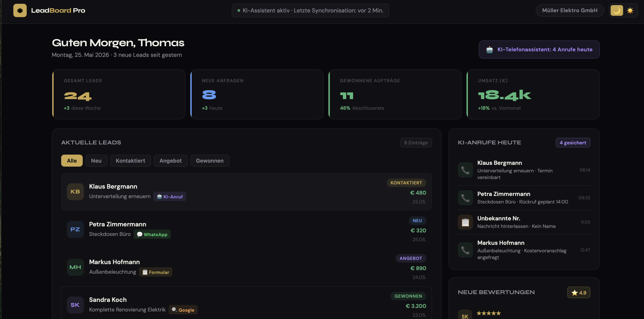Click Komplette Renovierung Elektrik description
644x319 pixels.
pyautogui.click(x=127, y=309)
